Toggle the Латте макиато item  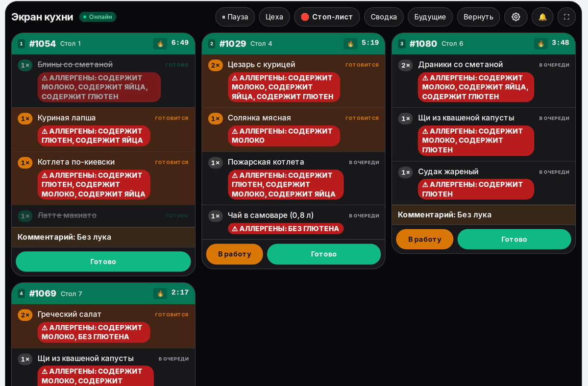(103, 216)
